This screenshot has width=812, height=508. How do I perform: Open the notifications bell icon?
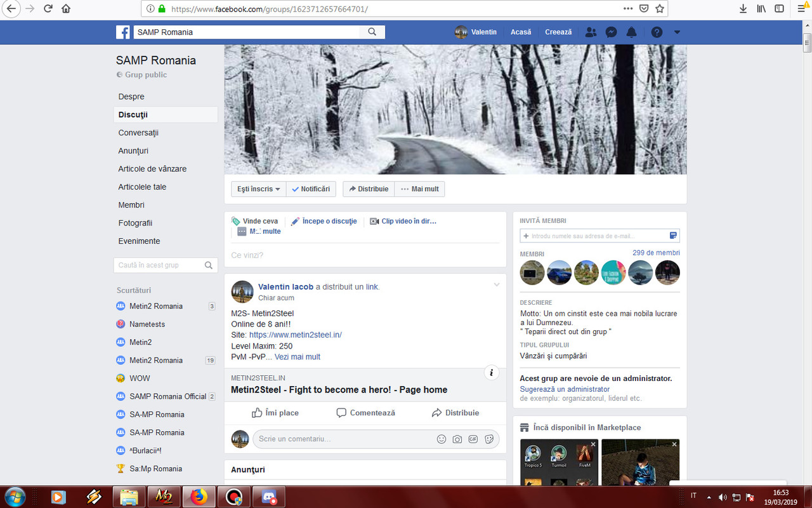coord(631,32)
